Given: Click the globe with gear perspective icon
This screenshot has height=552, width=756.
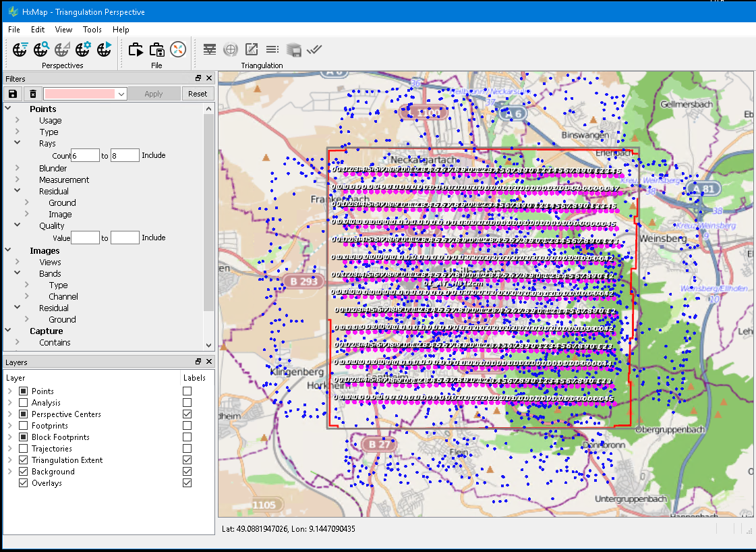Looking at the screenshot, I should coord(83,49).
